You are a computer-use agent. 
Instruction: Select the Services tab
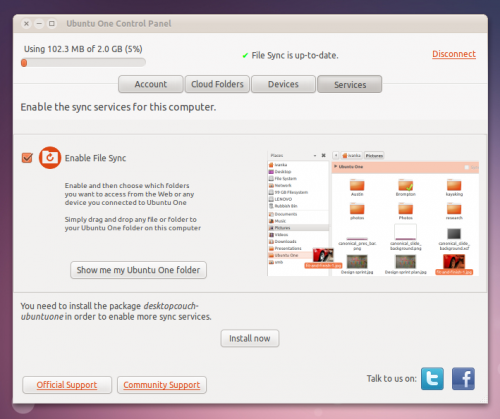click(x=350, y=84)
